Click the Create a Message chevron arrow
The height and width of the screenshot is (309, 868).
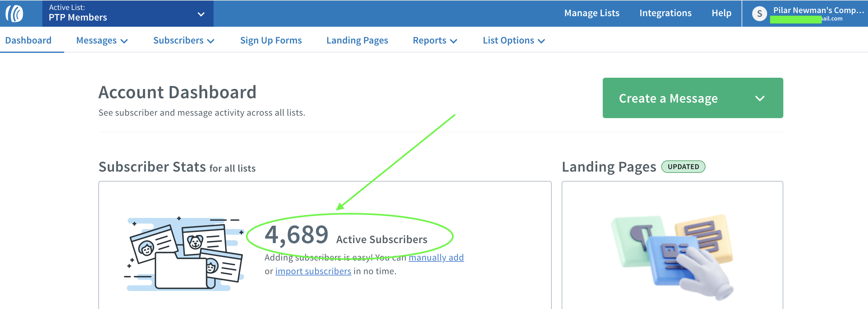click(760, 98)
